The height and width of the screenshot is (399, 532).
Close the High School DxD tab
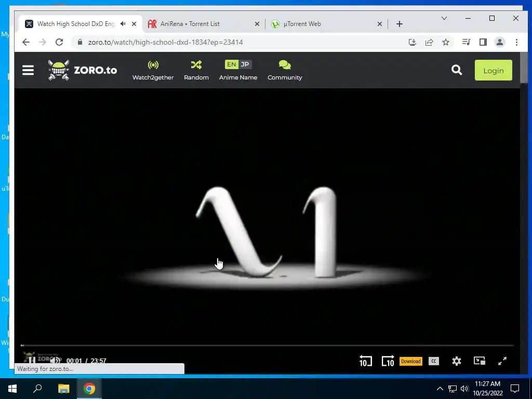click(x=134, y=24)
